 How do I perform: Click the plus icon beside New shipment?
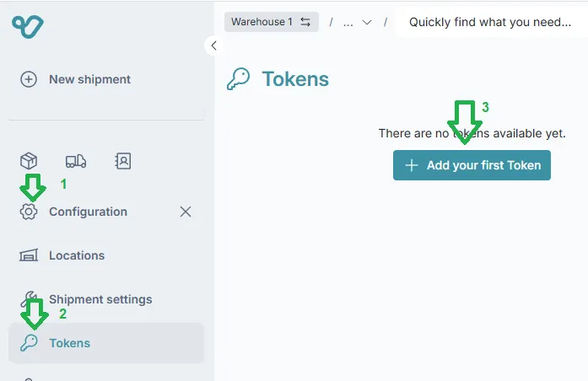pos(29,79)
